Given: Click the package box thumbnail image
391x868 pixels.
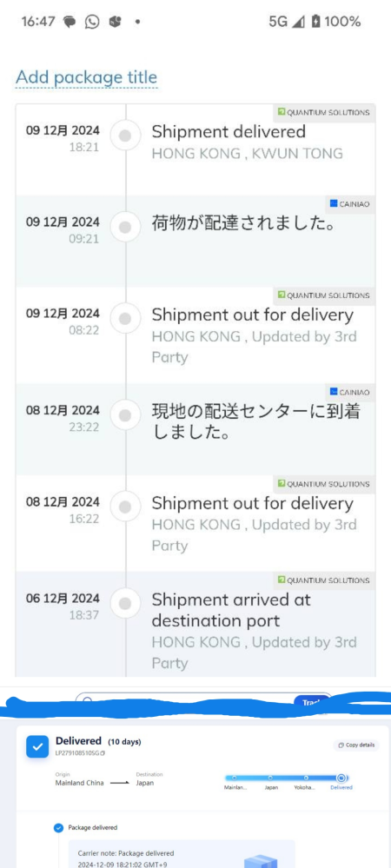Looking at the screenshot, I should (261, 859).
